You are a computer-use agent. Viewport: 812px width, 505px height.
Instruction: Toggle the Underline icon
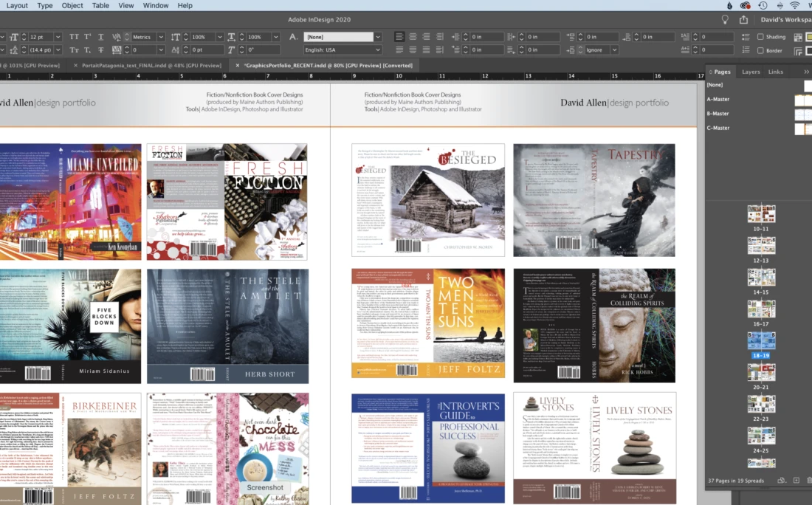[x=100, y=37]
